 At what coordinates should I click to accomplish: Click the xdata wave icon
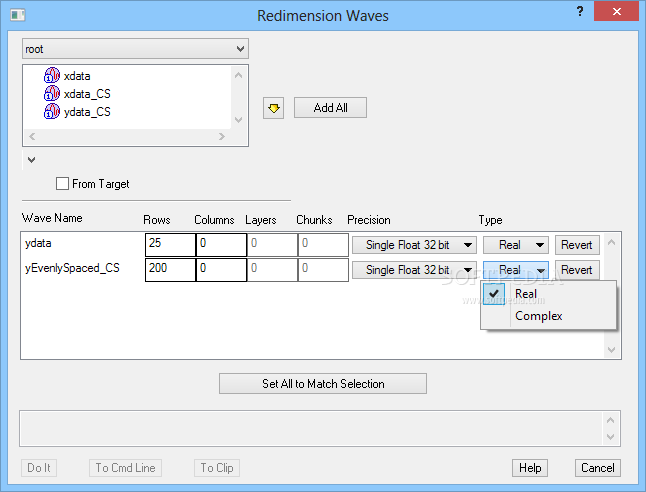pyautogui.click(x=52, y=76)
